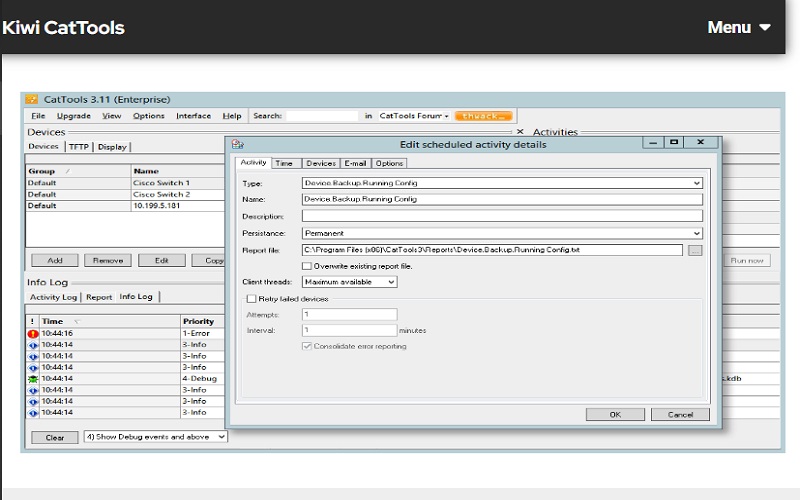Click the orange thwack button
The height and width of the screenshot is (500, 800).
[x=483, y=116]
